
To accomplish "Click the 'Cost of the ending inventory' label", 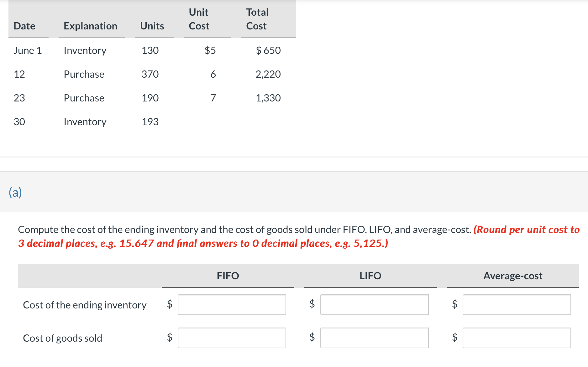I will click(85, 305).
